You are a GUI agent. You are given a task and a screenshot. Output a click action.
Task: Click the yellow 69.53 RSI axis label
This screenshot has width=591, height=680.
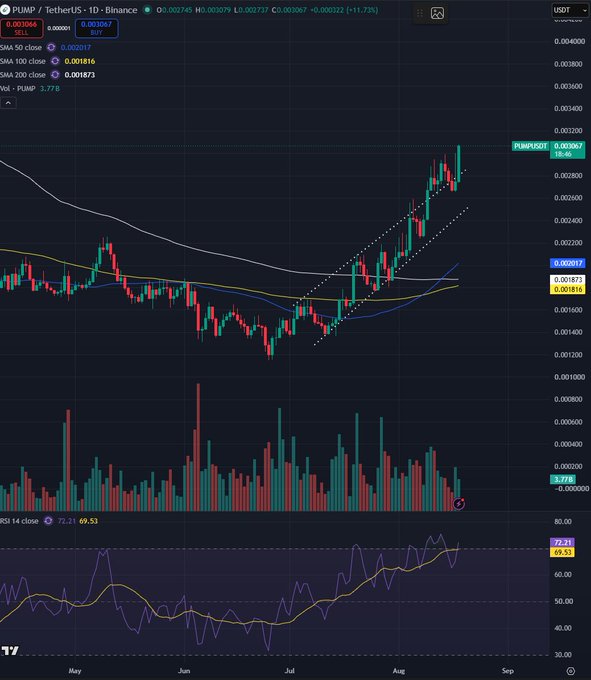coord(562,552)
